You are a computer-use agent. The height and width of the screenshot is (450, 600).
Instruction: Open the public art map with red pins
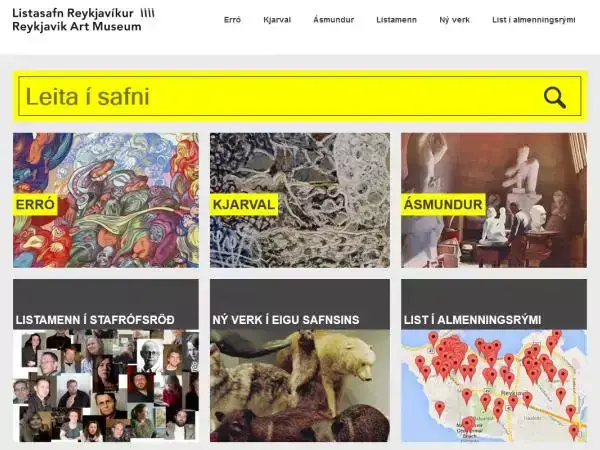[x=494, y=386]
